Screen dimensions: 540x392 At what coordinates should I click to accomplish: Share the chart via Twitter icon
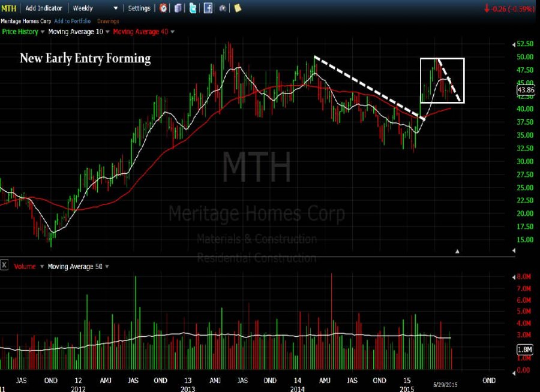[x=193, y=8]
